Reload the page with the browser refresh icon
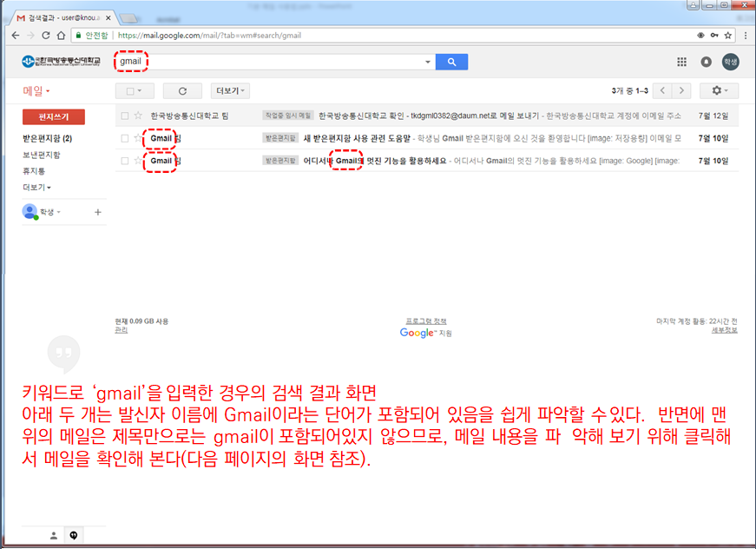The image size is (756, 549). tap(46, 36)
